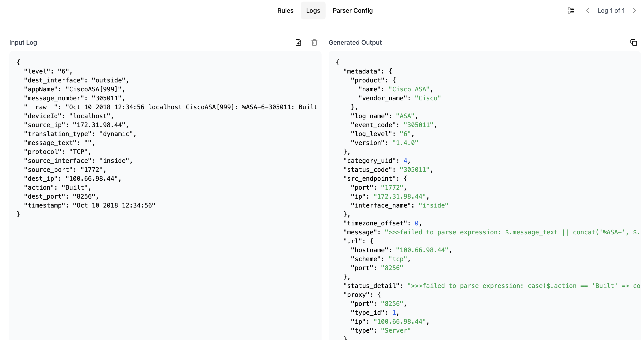This screenshot has height=340, width=644.
Task: Switch to the Rules tab
Action: point(285,10)
